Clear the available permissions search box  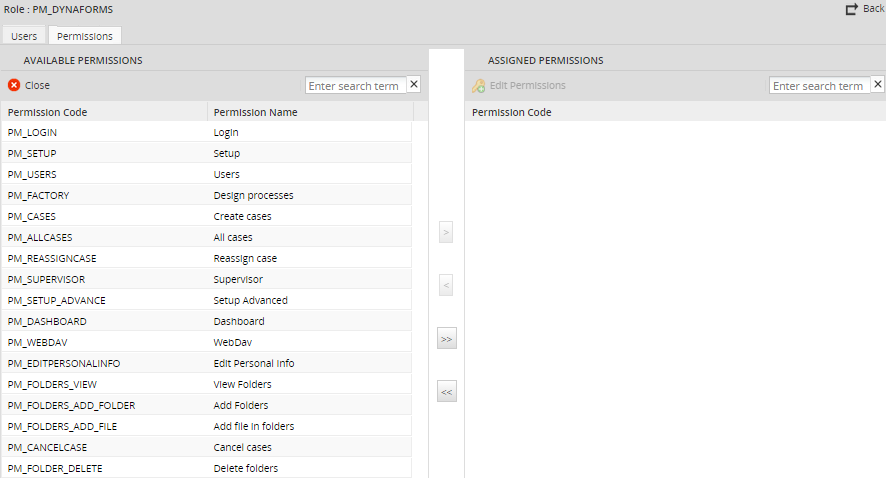[414, 85]
